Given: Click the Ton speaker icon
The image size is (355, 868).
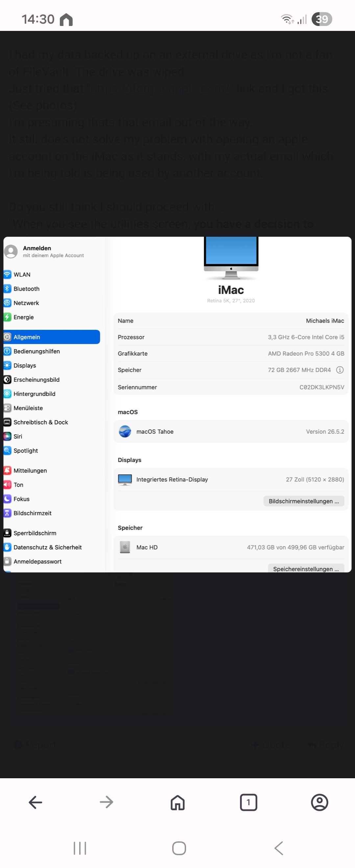Looking at the screenshot, I should 7,484.
